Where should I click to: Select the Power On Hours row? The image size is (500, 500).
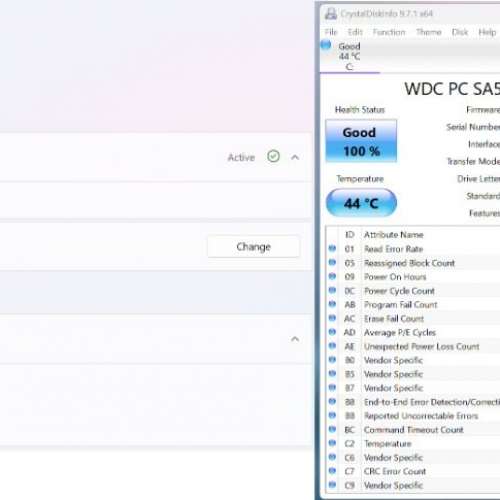click(413, 277)
